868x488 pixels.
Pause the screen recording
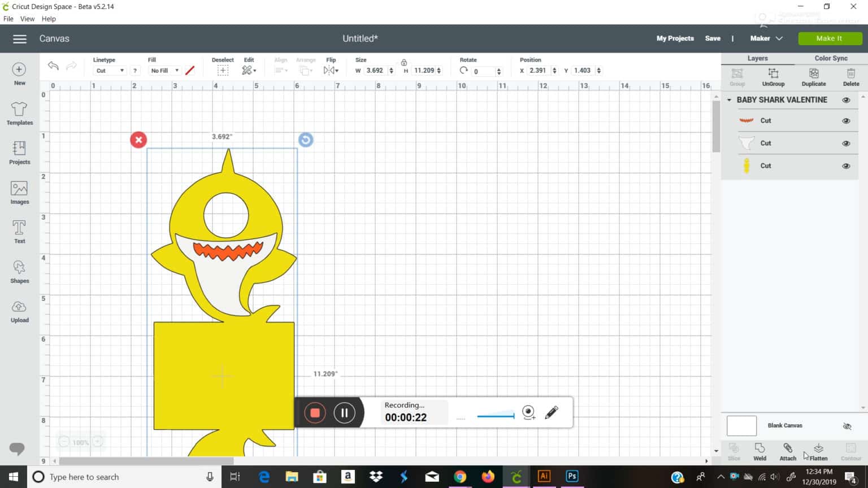point(344,413)
